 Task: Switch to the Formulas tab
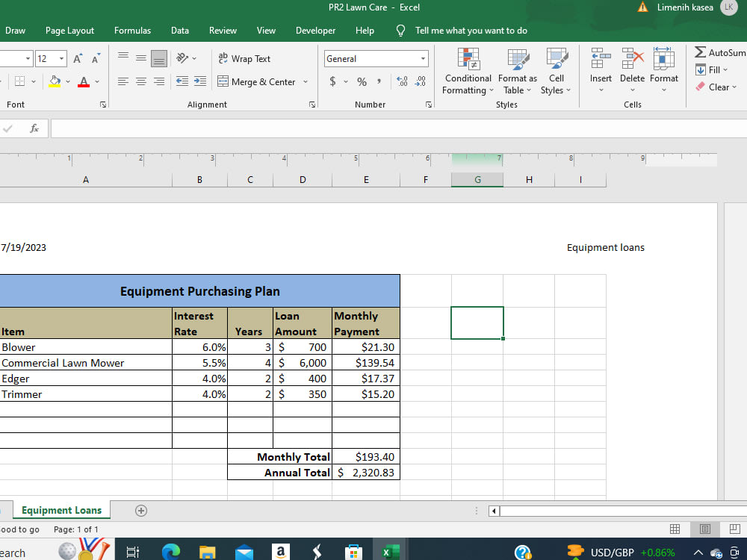click(132, 31)
